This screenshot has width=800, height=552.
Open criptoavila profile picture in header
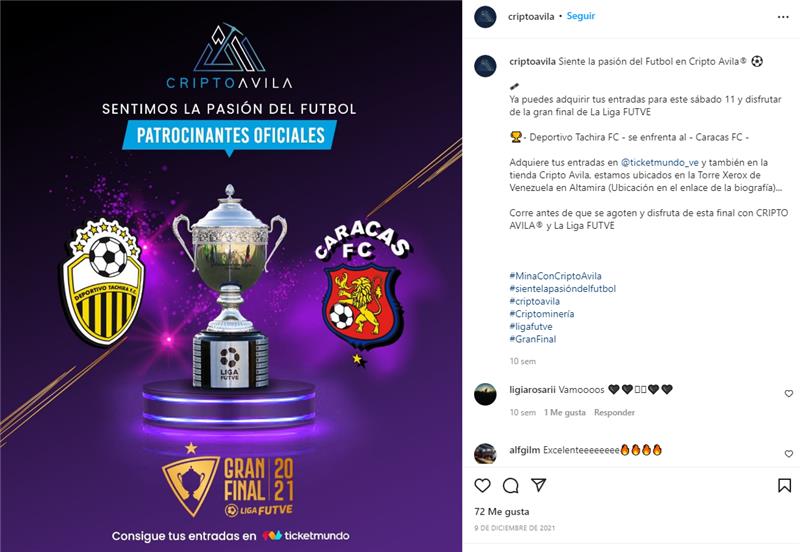pos(485,17)
